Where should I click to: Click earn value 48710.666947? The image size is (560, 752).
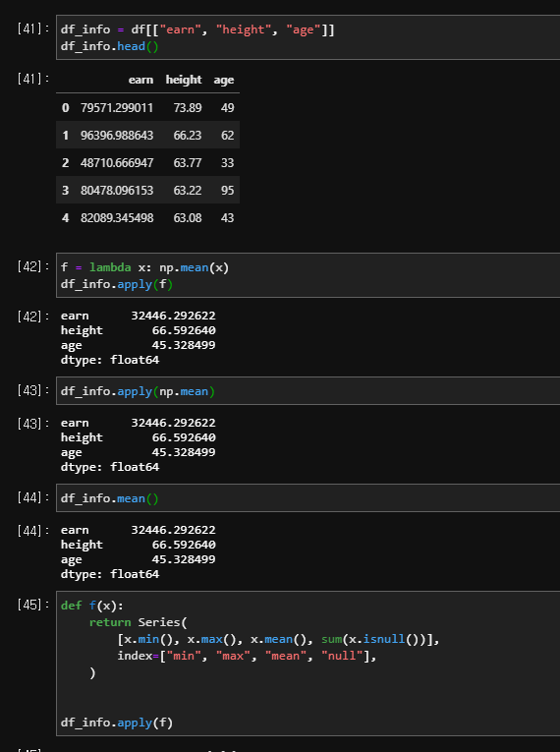coord(117,162)
